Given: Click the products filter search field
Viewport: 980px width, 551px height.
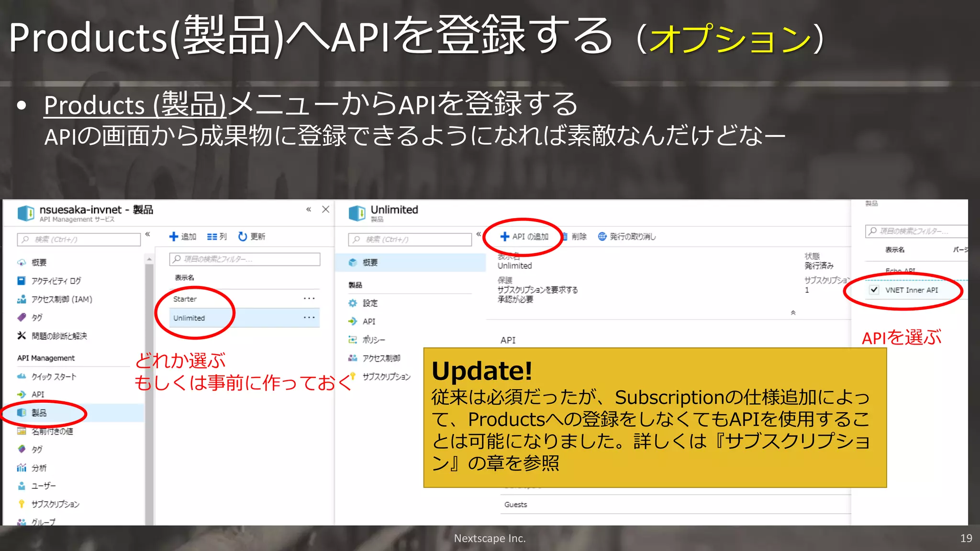Looking at the screenshot, I should [245, 259].
